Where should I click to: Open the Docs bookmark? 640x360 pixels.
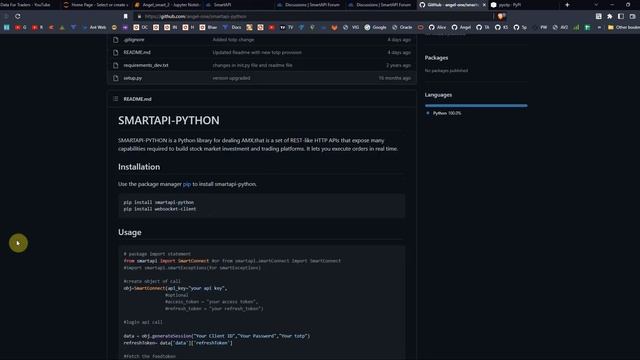(x=232, y=27)
